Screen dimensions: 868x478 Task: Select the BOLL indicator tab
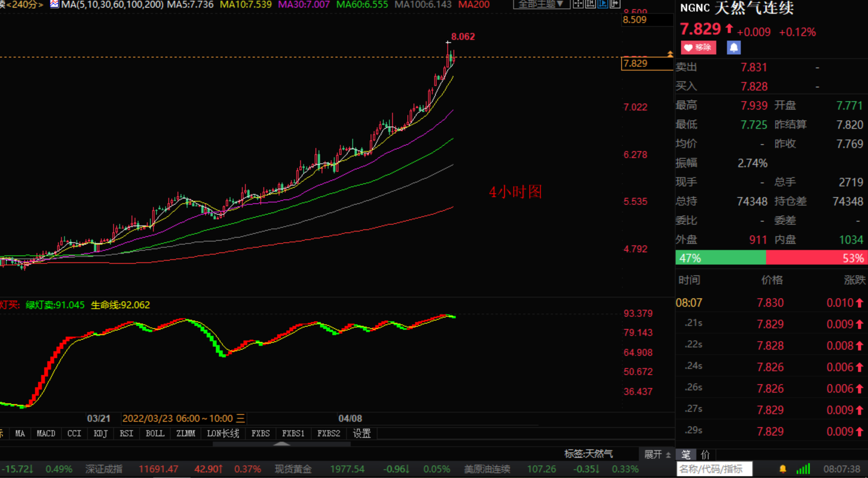[155, 434]
